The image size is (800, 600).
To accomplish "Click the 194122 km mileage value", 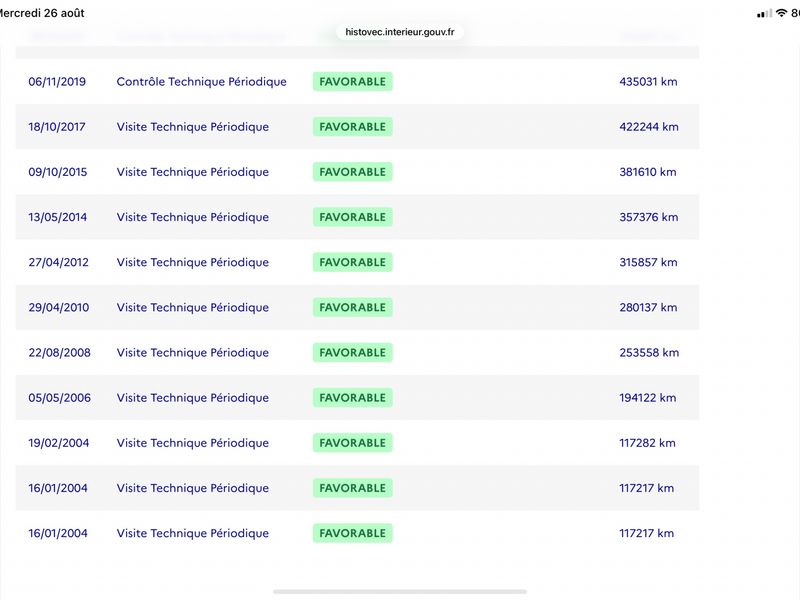I will (x=648, y=397).
